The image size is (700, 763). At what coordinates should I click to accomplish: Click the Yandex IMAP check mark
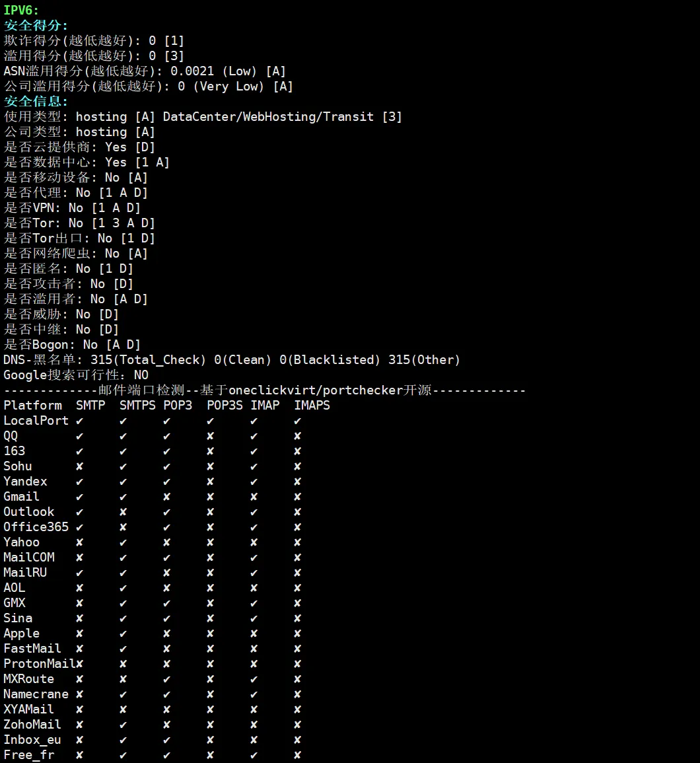click(x=254, y=482)
